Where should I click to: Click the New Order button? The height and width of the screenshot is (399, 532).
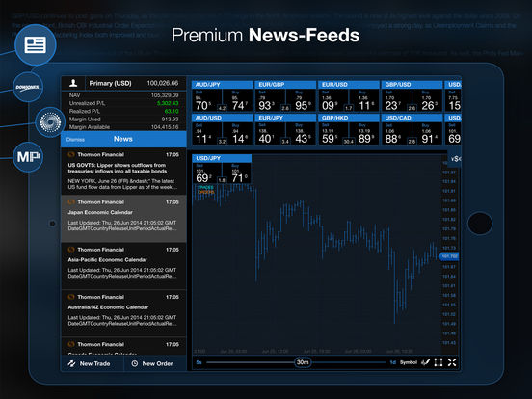pyautogui.click(x=155, y=363)
